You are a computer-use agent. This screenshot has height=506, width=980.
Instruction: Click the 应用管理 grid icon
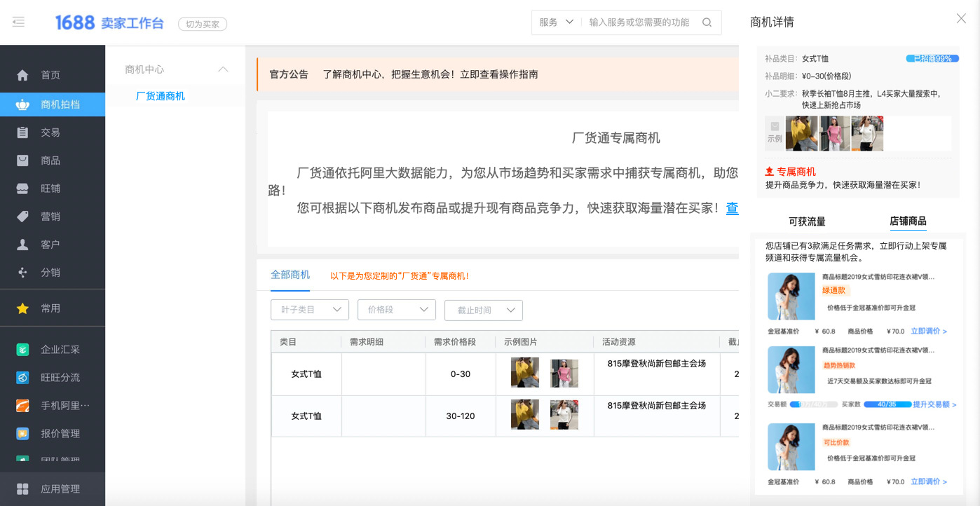[22, 489]
